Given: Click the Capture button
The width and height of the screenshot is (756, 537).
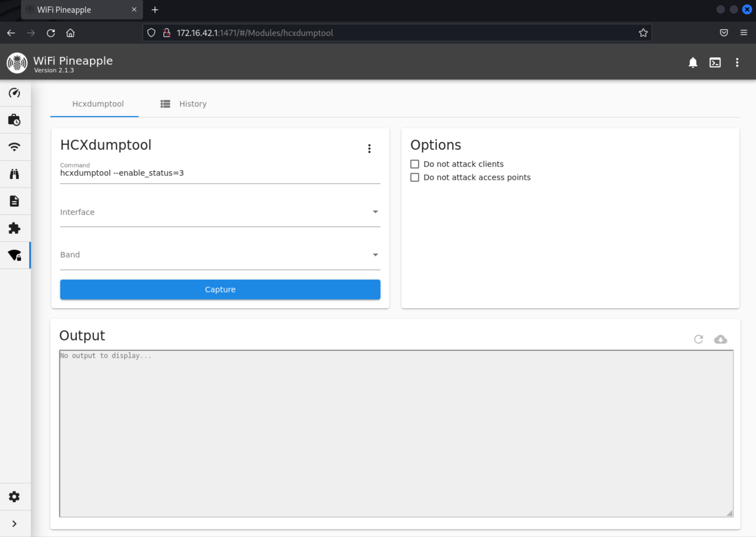Looking at the screenshot, I should click(220, 289).
